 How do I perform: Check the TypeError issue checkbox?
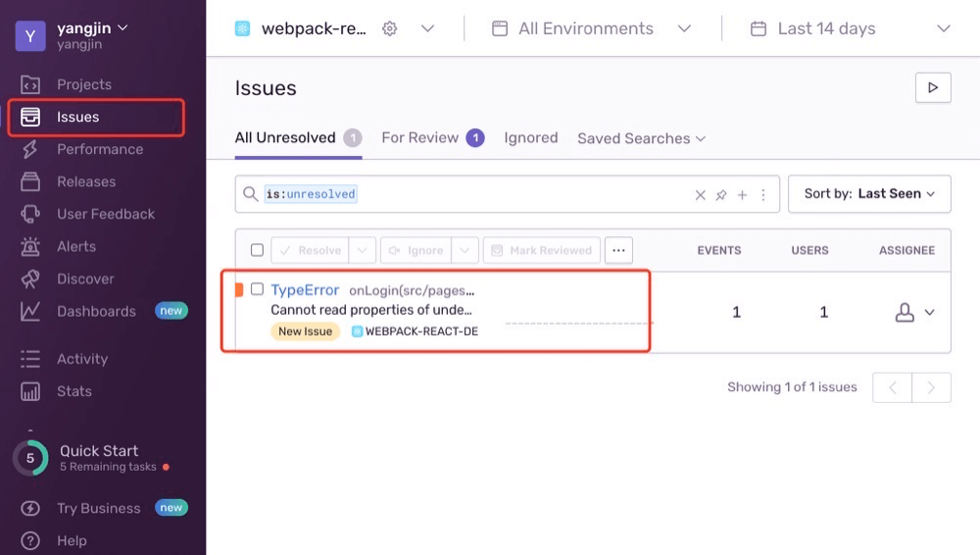click(x=257, y=289)
